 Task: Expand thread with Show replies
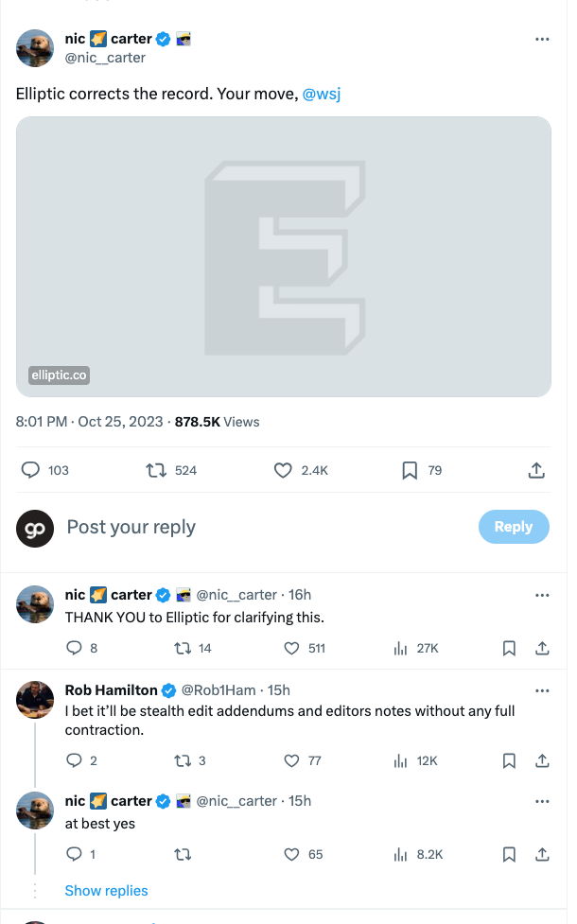(106, 890)
